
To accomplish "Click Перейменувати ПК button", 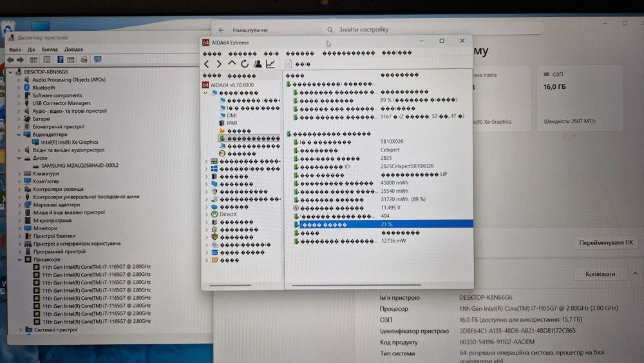I will point(606,242).
